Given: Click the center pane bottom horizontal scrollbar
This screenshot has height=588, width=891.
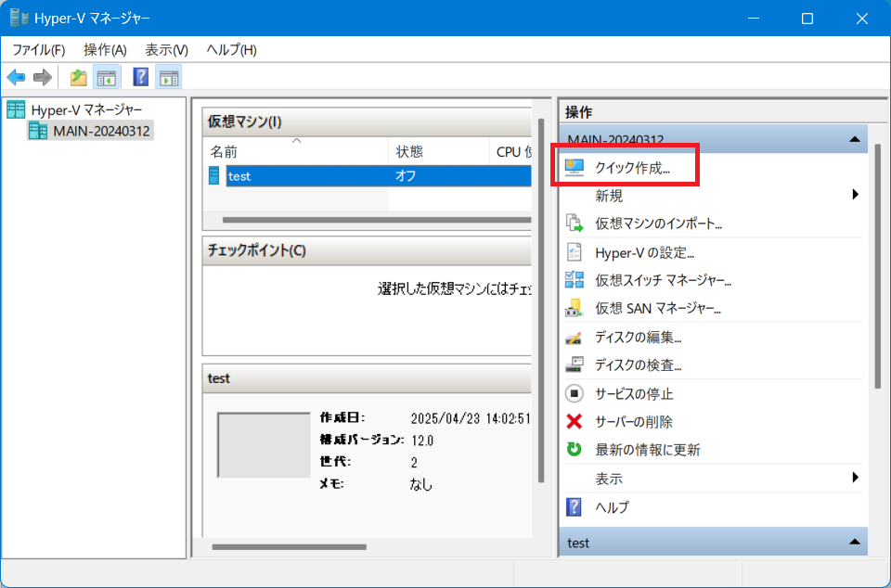Looking at the screenshot, I should coord(290,547).
